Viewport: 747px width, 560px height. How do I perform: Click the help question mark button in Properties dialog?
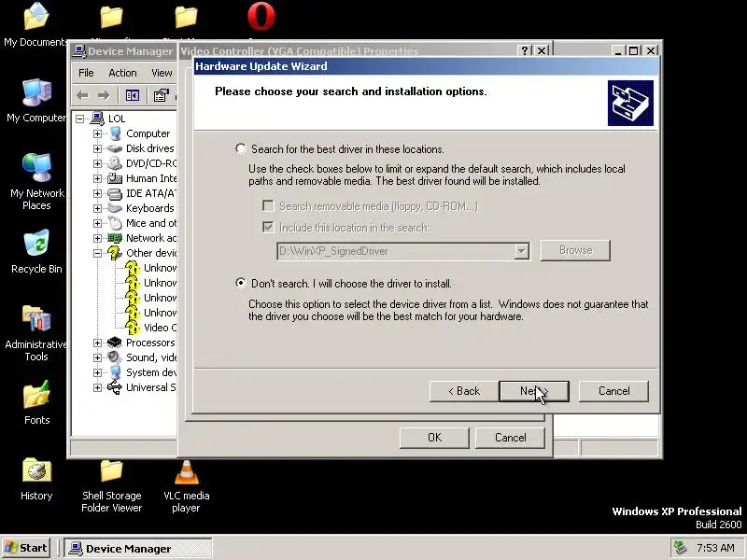pos(525,50)
